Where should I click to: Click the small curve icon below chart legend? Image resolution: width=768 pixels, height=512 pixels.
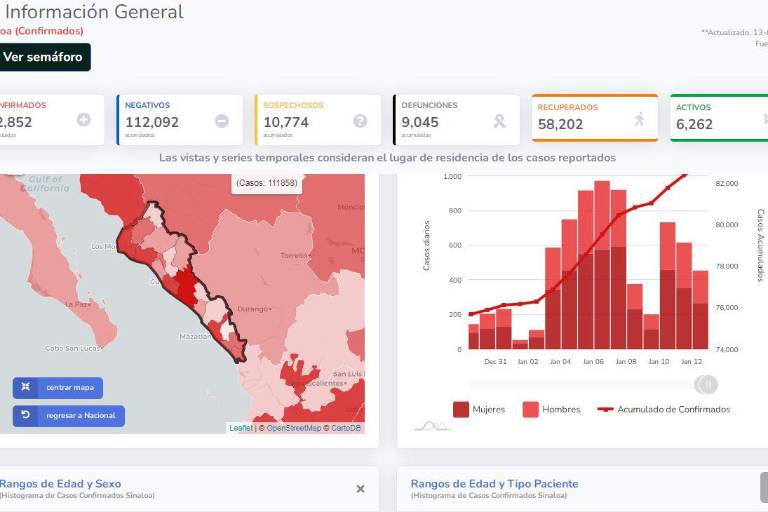coord(432,426)
